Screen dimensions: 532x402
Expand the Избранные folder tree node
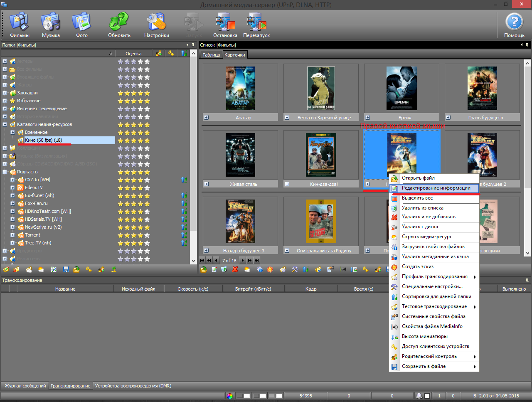5,101
